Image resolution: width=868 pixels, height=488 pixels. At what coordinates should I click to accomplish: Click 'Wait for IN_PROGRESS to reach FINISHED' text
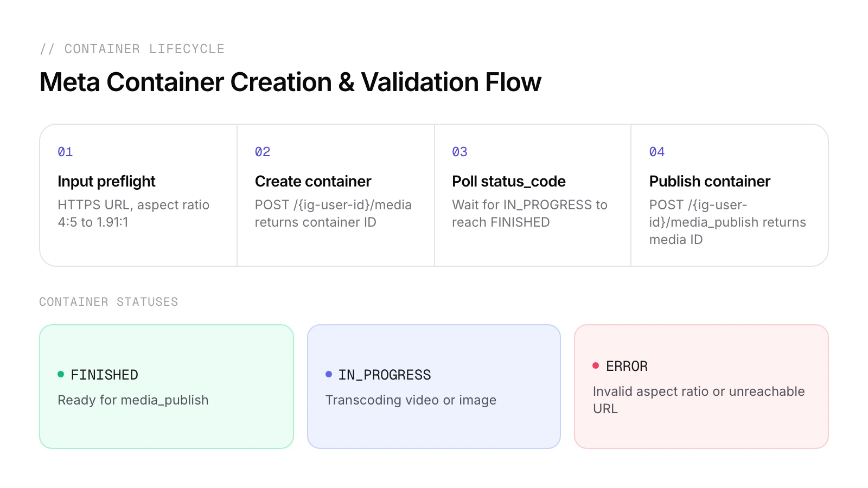(529, 214)
